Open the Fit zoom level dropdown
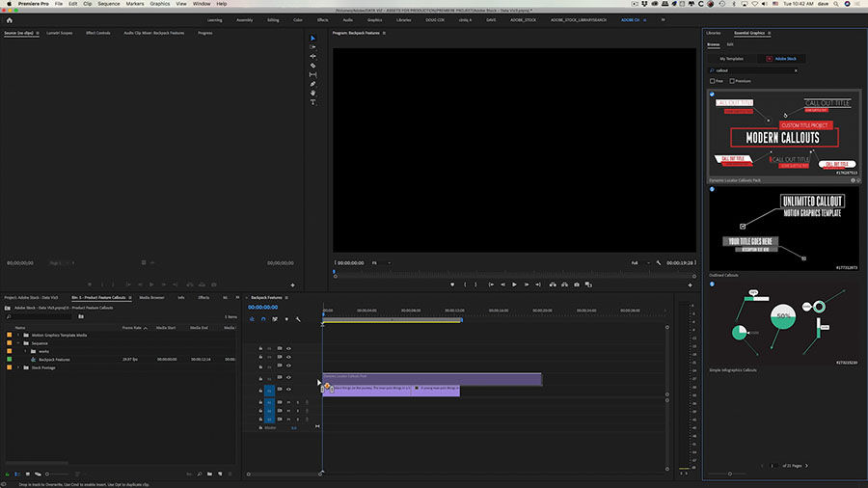The width and height of the screenshot is (868, 488). [x=381, y=262]
